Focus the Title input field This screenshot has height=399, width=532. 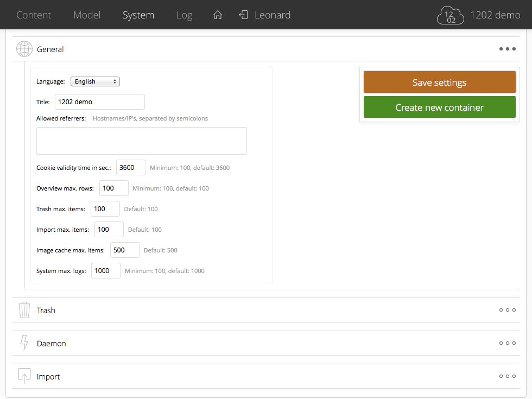pos(100,102)
